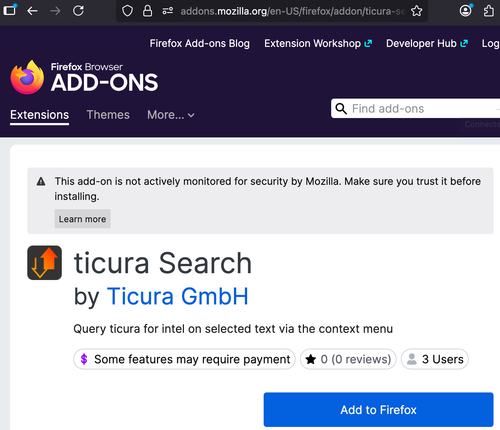Screen dimensions: 500x430
Task: Open the tracking protection shield icon
Action: [127, 11]
